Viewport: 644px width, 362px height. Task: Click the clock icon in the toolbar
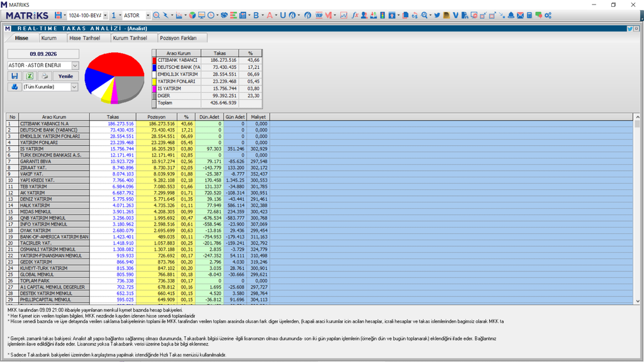211,15
